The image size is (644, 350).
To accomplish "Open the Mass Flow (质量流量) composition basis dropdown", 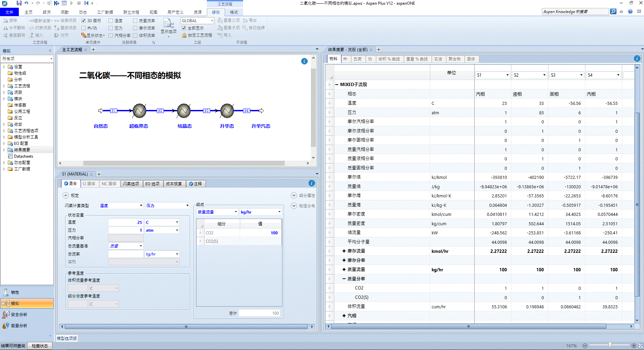I will click(235, 212).
